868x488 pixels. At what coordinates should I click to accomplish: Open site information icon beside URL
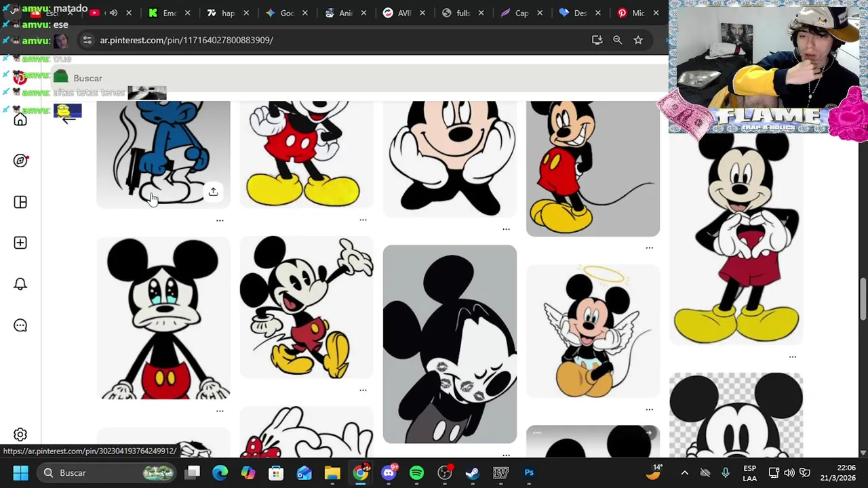pyautogui.click(x=87, y=40)
